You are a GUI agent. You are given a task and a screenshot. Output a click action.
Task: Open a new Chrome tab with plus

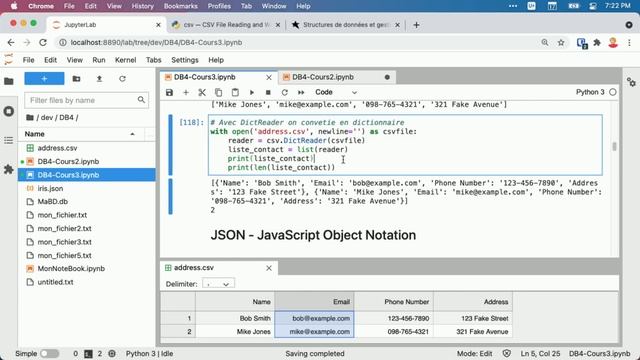(416, 25)
